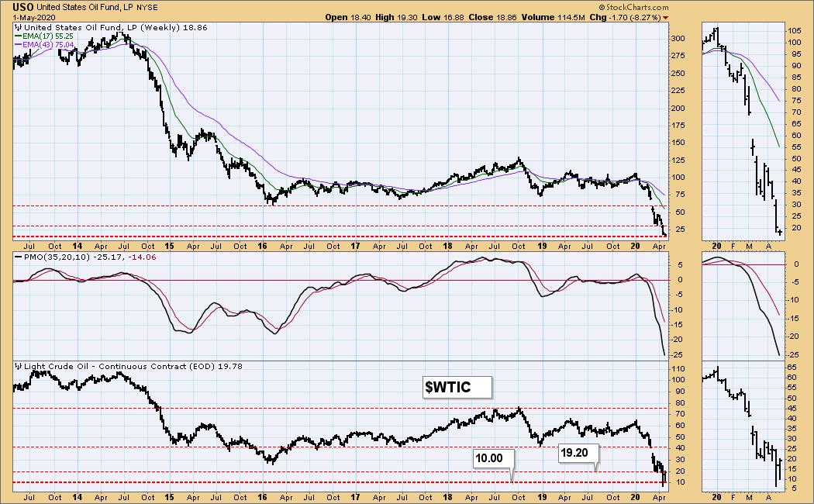814x504 pixels.
Task: Click the Low 16.88 value
Action: point(443,17)
